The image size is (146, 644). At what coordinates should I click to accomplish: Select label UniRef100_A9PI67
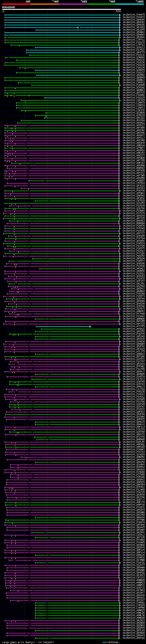134,163
